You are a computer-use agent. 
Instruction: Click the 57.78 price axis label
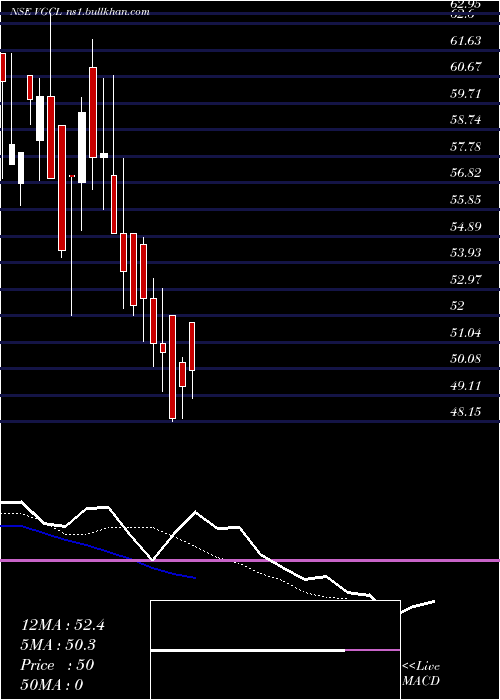tap(466, 146)
